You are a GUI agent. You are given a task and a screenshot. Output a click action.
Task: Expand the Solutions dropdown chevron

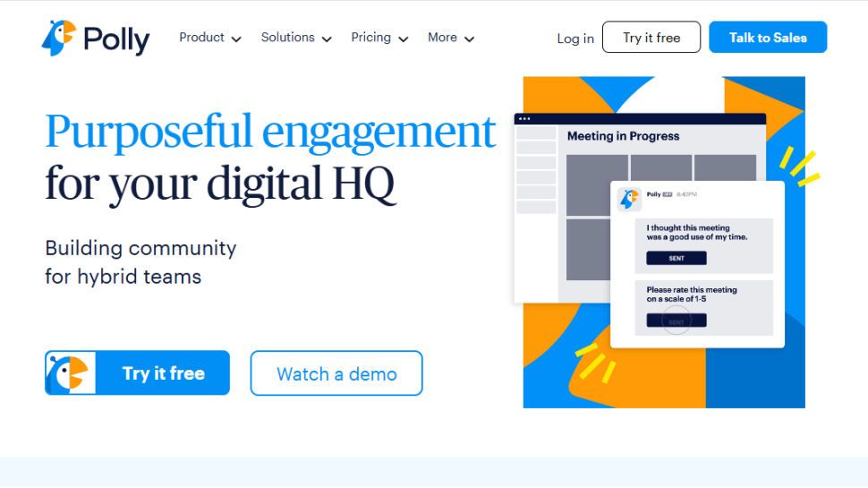point(327,39)
